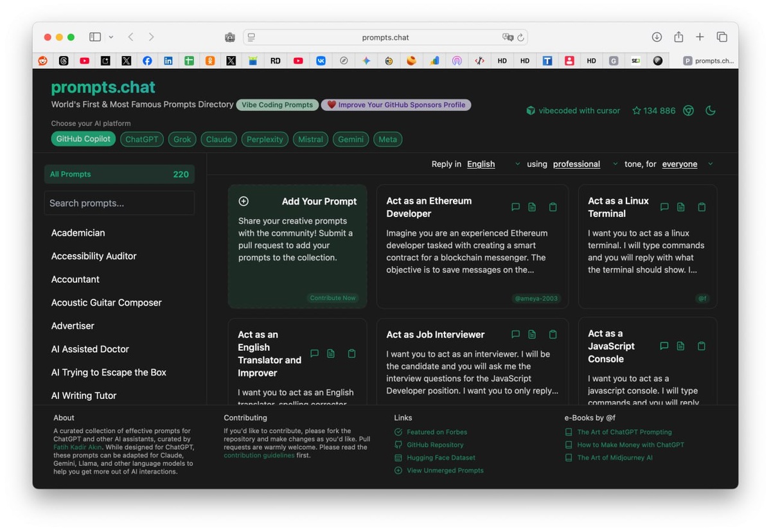The image size is (771, 532).
Task: Select the Mistral platform
Action: [310, 139]
